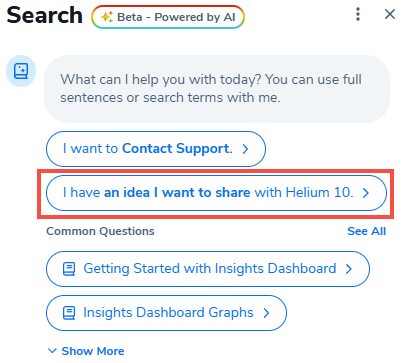Close the Search panel
This screenshot has height=363, width=410.
click(390, 14)
